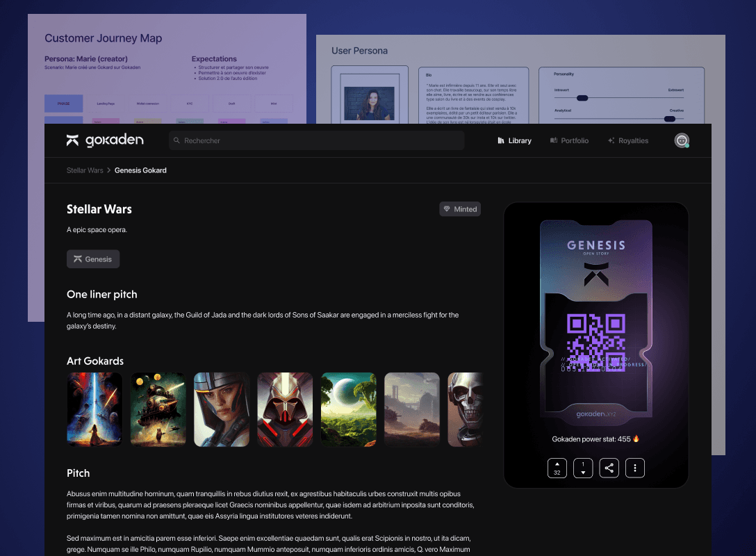Share the Genesis Gokard

609,468
